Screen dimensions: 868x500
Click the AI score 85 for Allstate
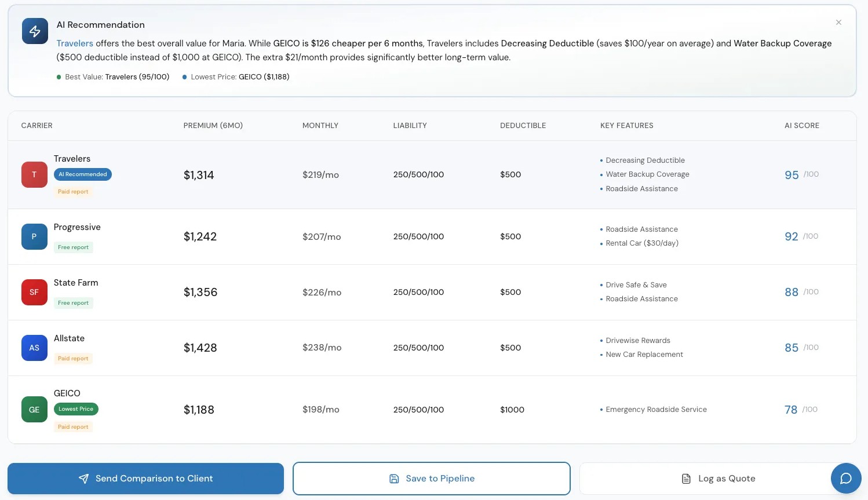point(792,348)
